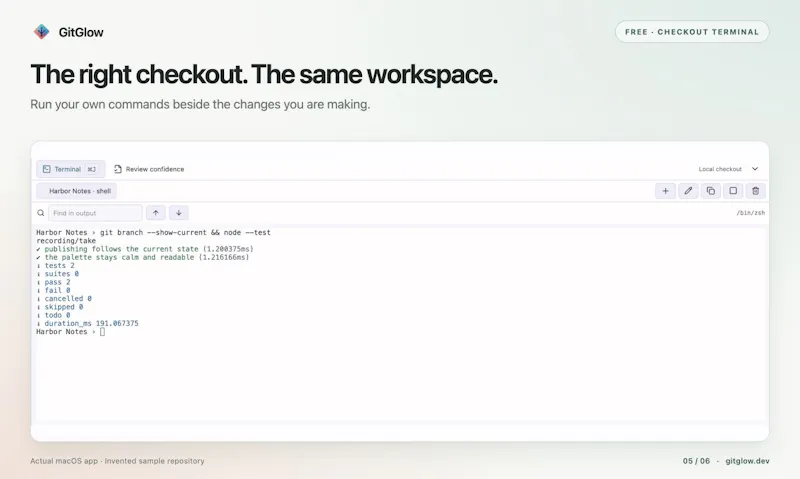
Task: Select the Harbor Notes · shell session tab
Action: click(x=77, y=191)
